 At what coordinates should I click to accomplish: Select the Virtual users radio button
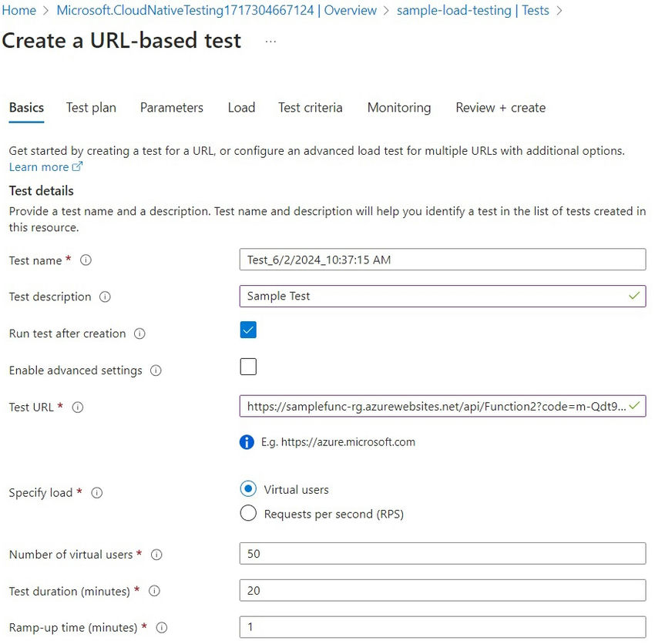click(x=248, y=489)
